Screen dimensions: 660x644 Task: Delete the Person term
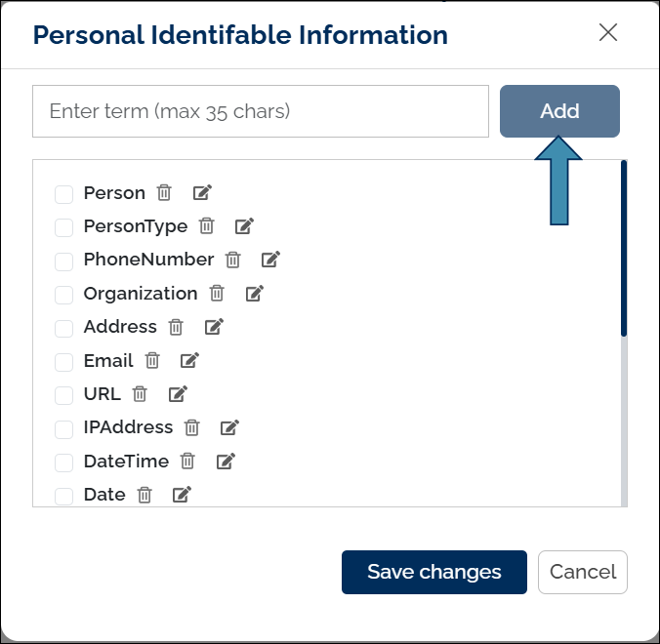tap(164, 193)
